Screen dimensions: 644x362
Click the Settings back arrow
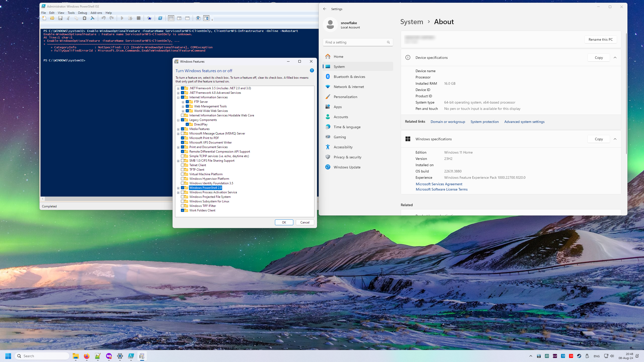point(325,9)
